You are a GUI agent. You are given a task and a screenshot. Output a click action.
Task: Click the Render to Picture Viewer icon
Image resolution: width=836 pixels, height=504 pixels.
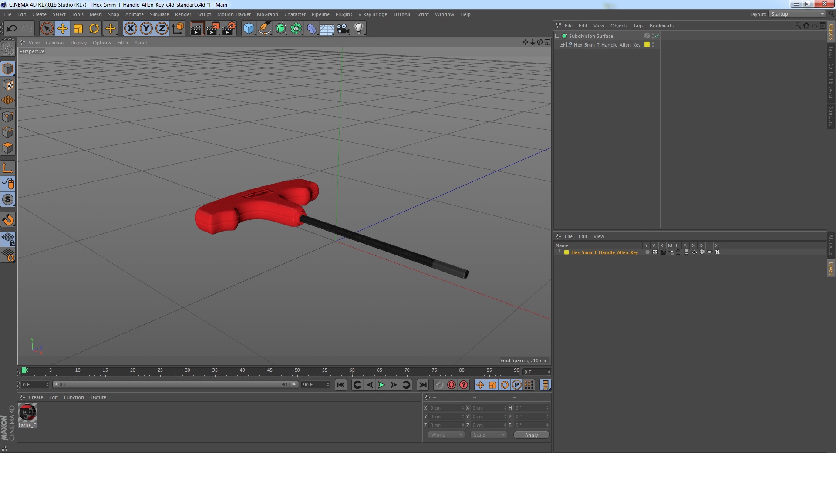coord(213,29)
